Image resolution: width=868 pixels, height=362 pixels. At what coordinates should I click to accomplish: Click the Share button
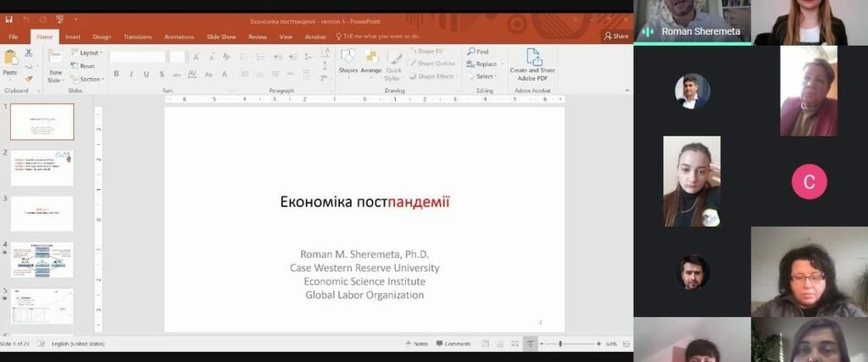click(x=616, y=36)
